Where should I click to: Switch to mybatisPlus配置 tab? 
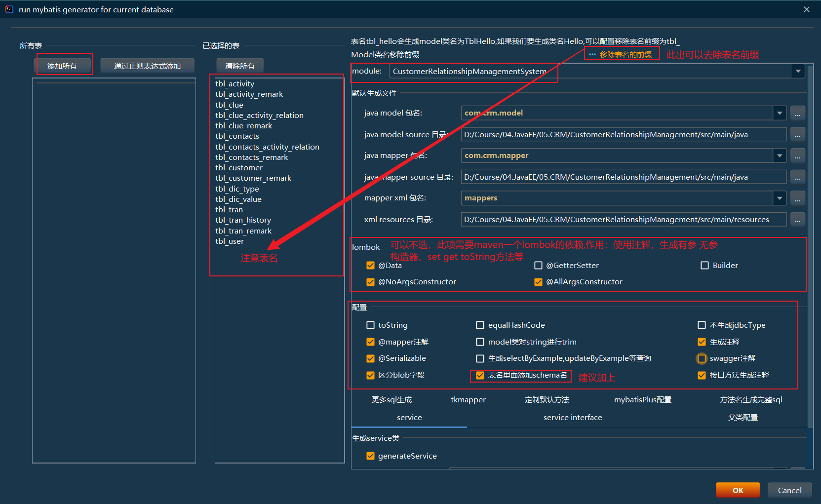[643, 400]
